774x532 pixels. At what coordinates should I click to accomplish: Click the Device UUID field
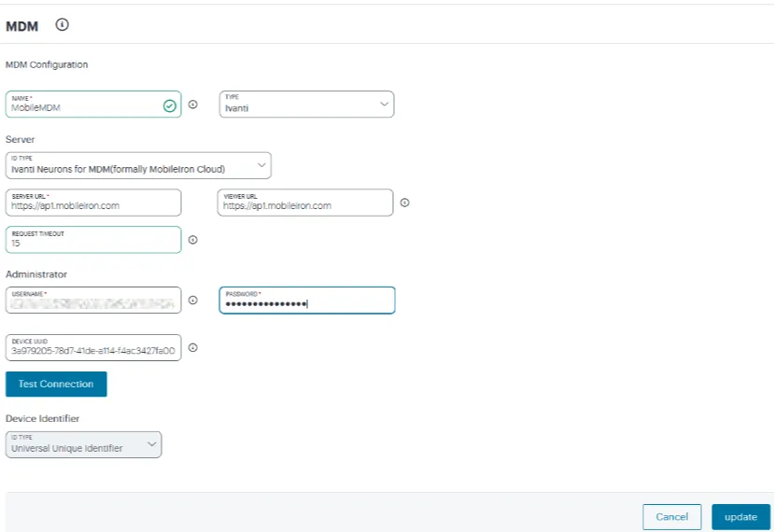(93, 348)
